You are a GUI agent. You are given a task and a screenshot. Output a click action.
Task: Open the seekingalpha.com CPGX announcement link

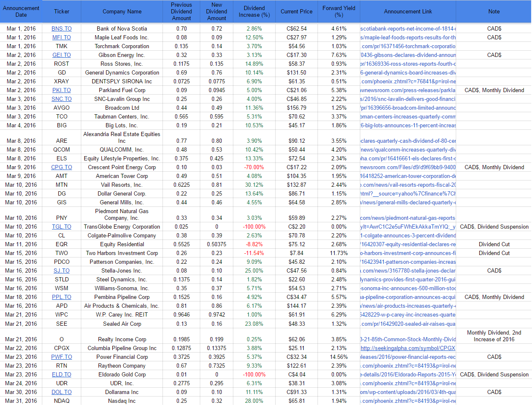point(408,348)
